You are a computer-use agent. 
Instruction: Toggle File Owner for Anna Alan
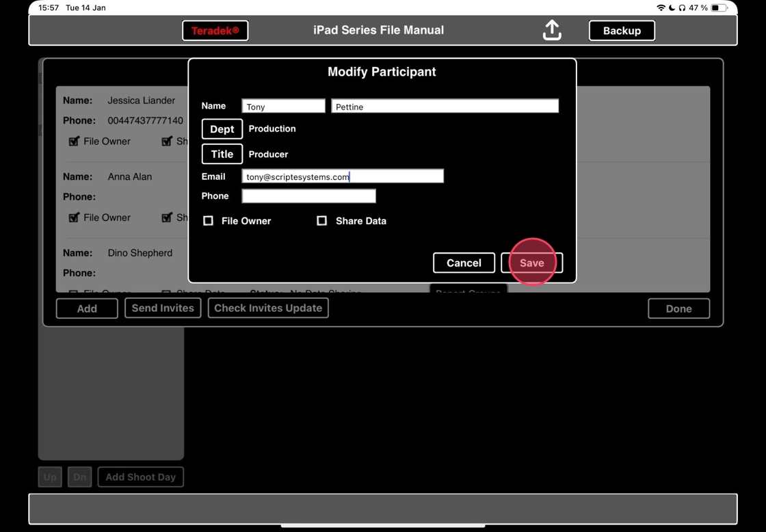coord(74,217)
